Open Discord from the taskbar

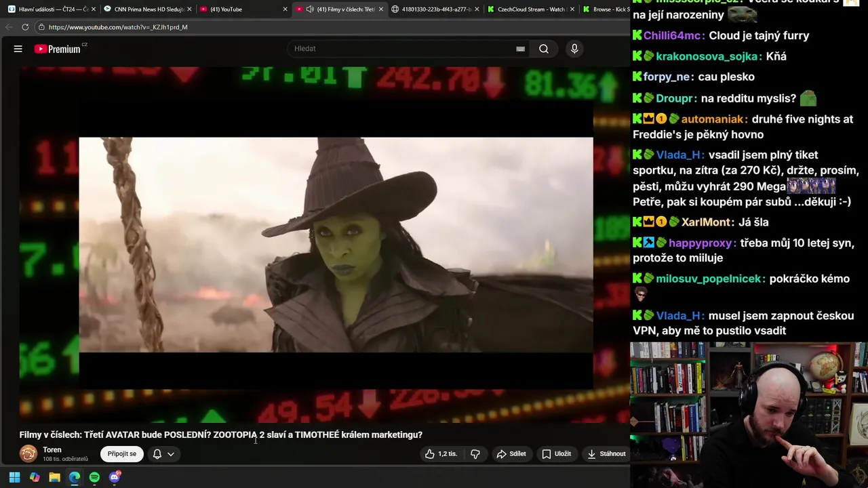point(115,477)
